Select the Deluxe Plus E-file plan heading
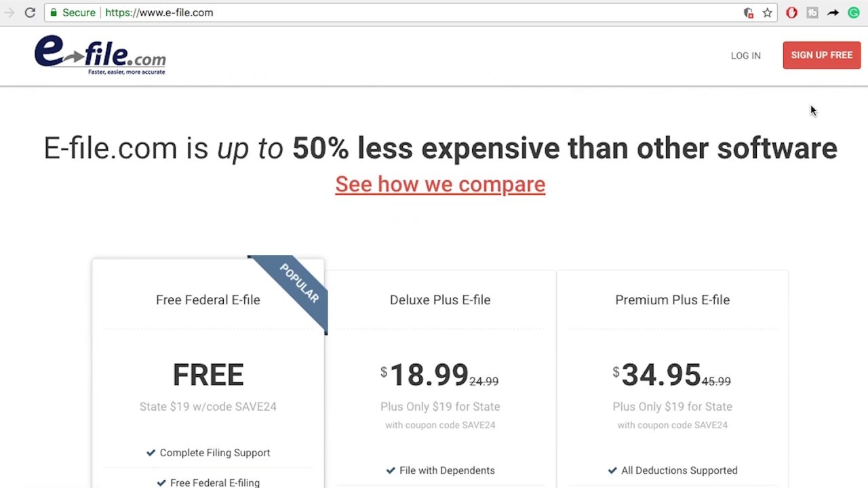This screenshot has height=488, width=868. click(x=439, y=300)
